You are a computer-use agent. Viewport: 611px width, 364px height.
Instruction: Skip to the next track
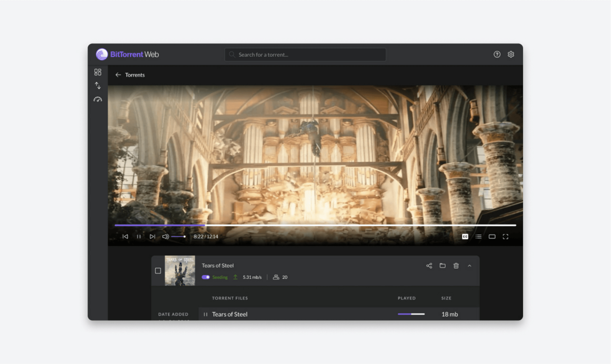click(x=152, y=236)
